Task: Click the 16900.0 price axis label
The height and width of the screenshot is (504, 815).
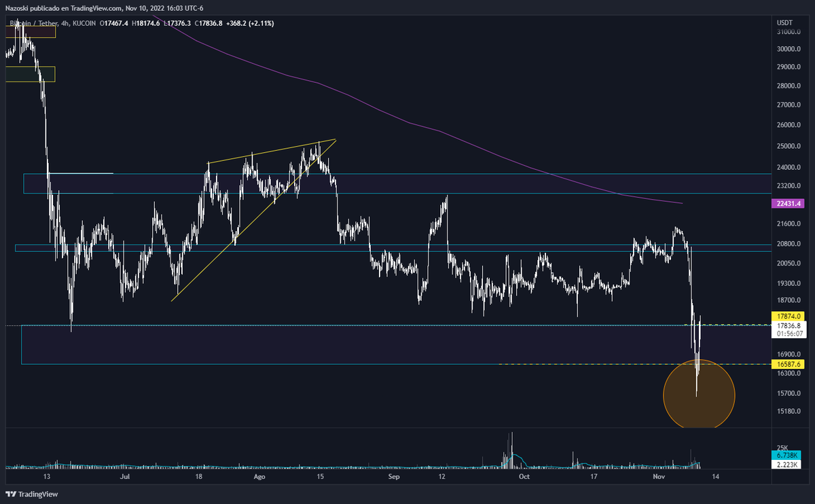Action: [788, 354]
